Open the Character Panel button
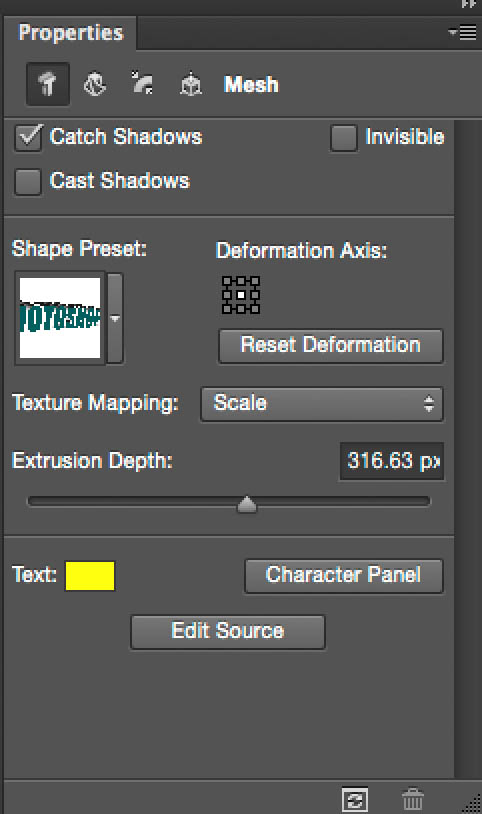Image resolution: width=482 pixels, height=814 pixels. tap(343, 575)
